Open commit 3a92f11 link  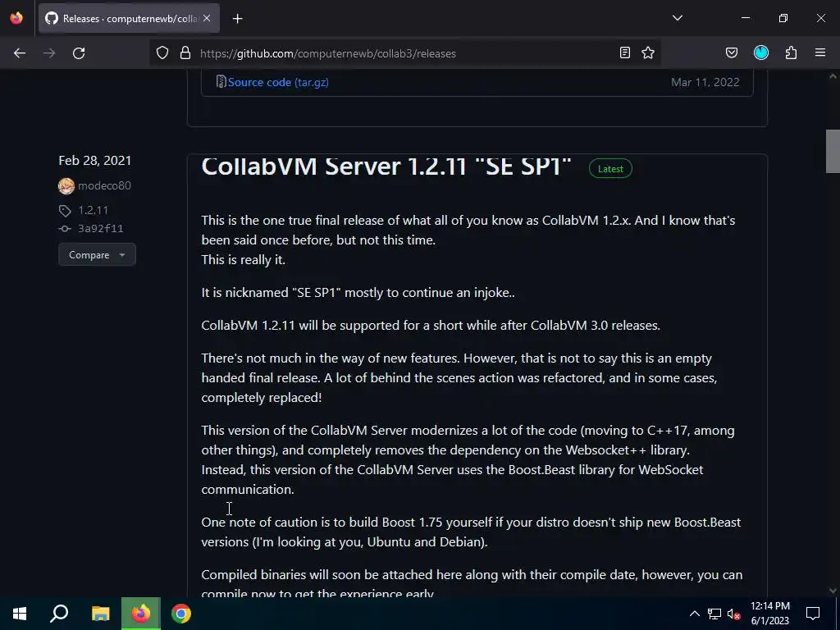101,228
